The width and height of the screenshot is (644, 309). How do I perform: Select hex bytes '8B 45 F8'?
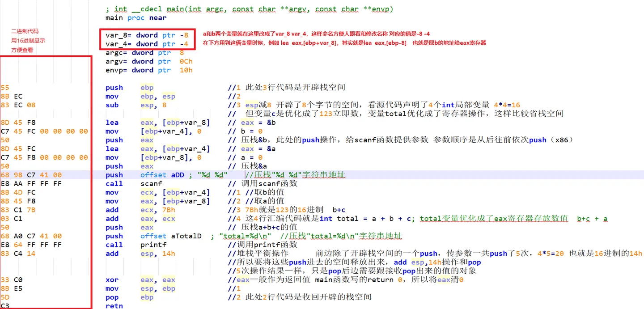tap(18, 201)
